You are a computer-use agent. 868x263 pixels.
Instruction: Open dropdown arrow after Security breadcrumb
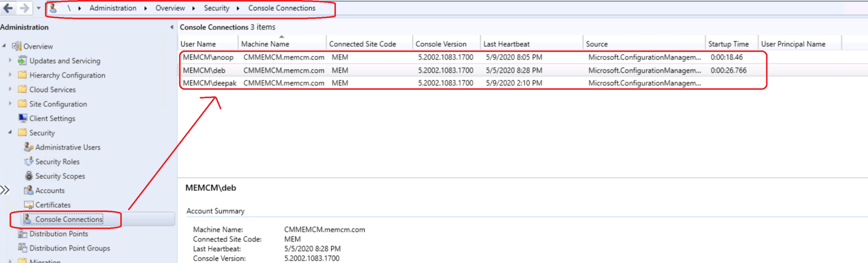pyautogui.click(x=238, y=8)
